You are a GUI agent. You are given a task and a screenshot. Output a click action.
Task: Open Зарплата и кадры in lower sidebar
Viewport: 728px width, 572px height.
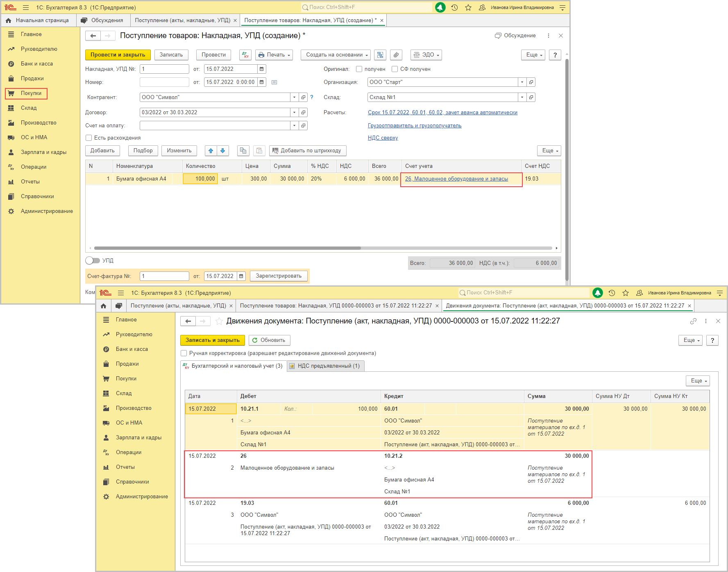(x=138, y=438)
